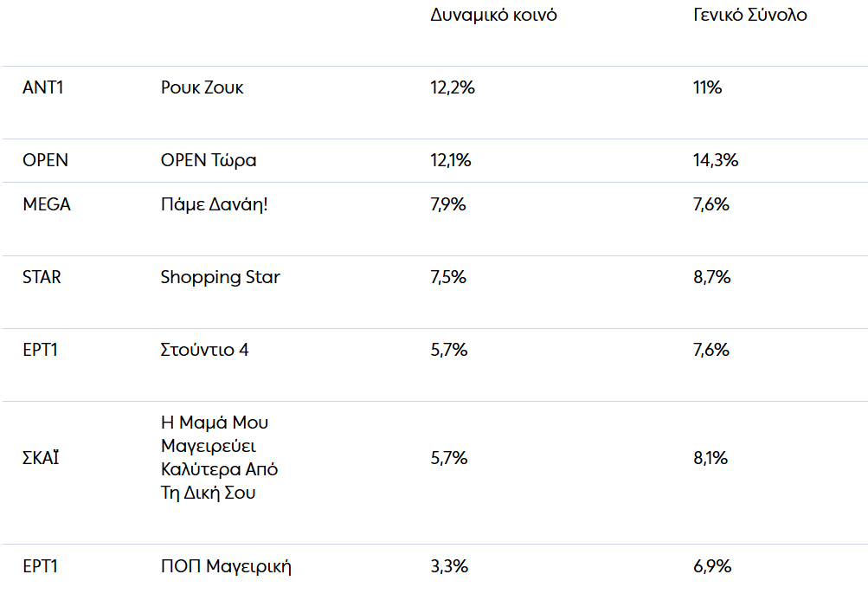Click the 14,3% total share value
Viewport: 868px width, 613px height.
[716, 160]
